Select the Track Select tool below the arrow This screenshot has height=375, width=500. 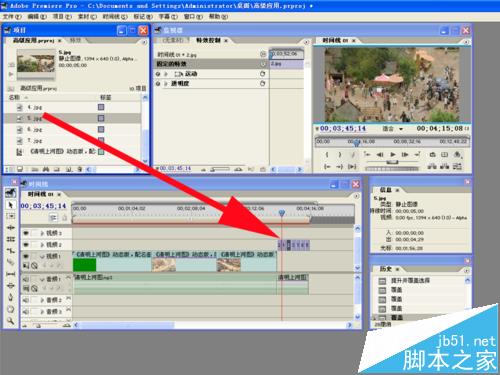pos(11,216)
